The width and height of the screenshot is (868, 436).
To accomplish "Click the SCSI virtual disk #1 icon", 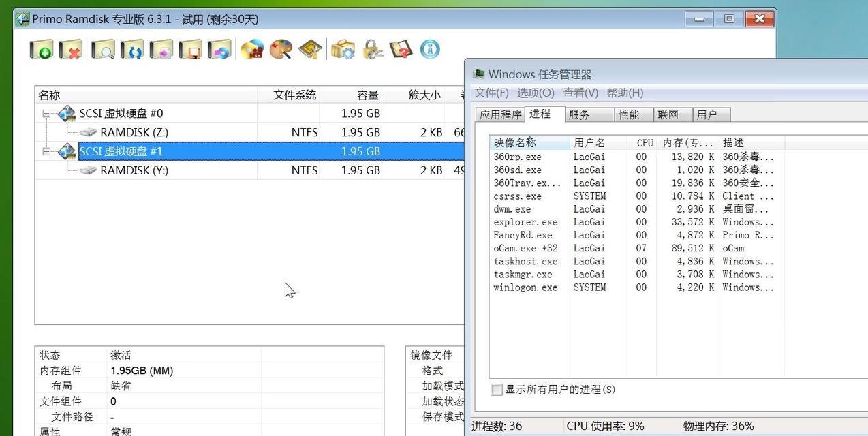I will pos(67,151).
